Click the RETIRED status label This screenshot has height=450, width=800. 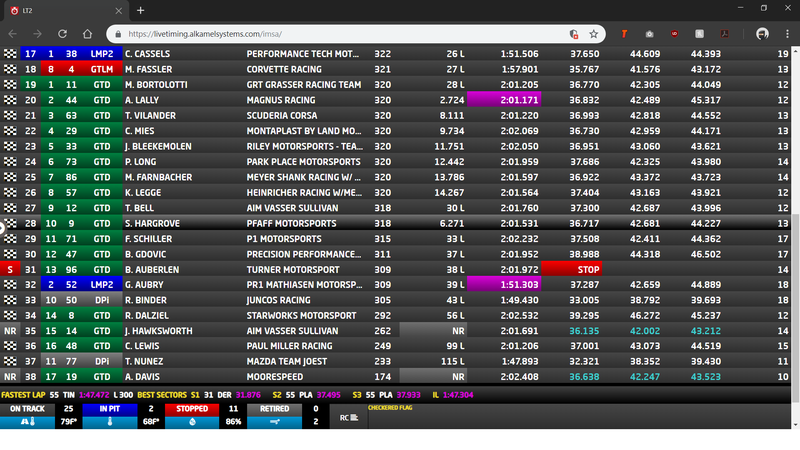point(274,409)
